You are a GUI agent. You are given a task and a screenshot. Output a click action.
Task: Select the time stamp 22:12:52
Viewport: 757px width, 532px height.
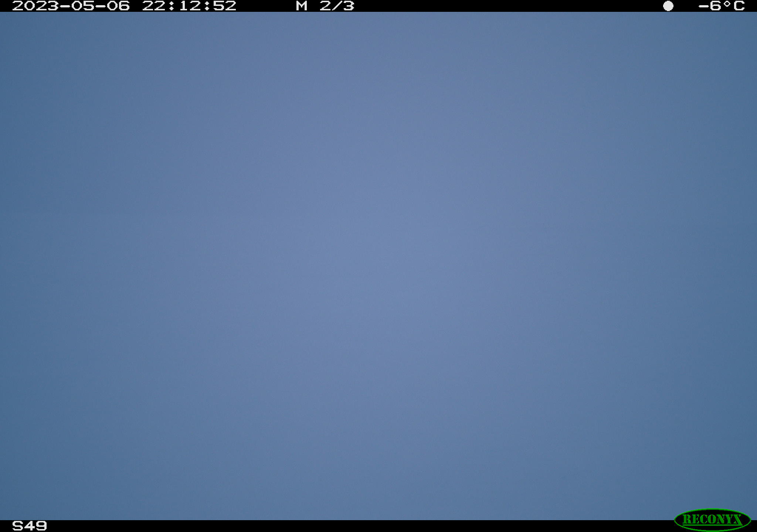tap(189, 6)
